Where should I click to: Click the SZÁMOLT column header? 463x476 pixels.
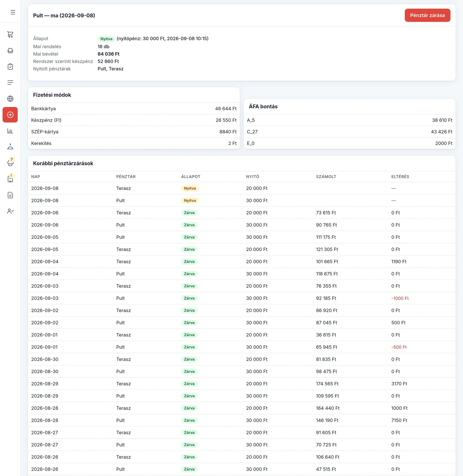(326, 177)
